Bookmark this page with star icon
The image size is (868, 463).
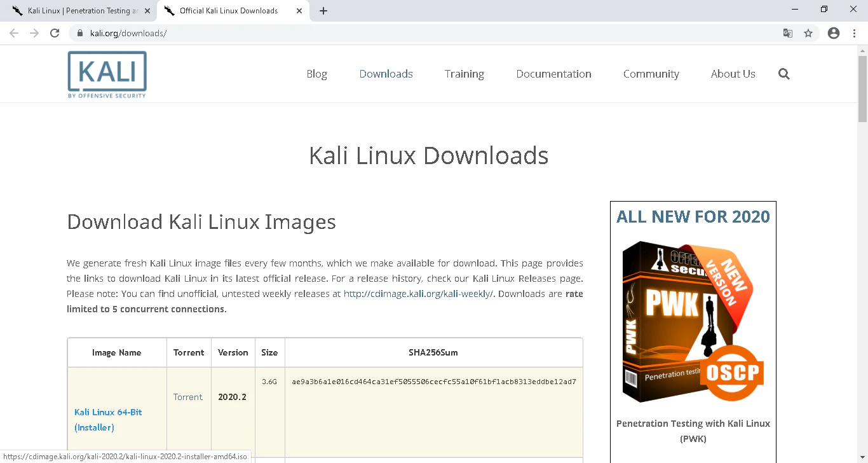808,33
